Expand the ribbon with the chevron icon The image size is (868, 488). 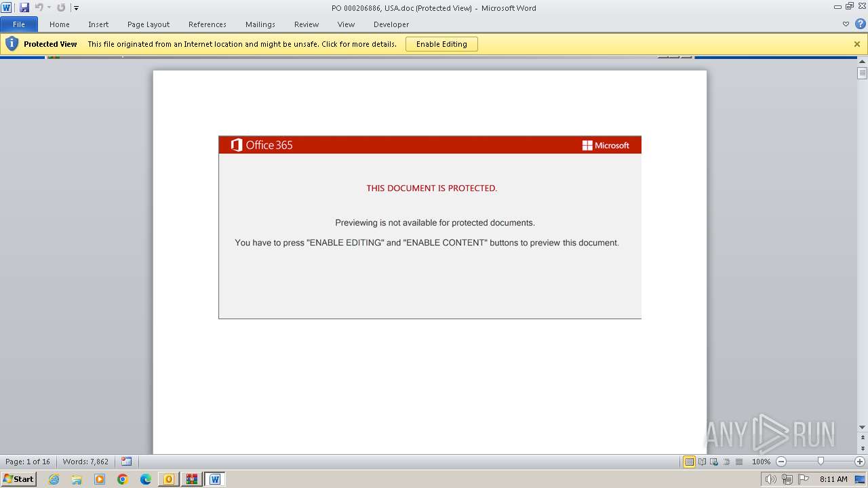point(846,24)
